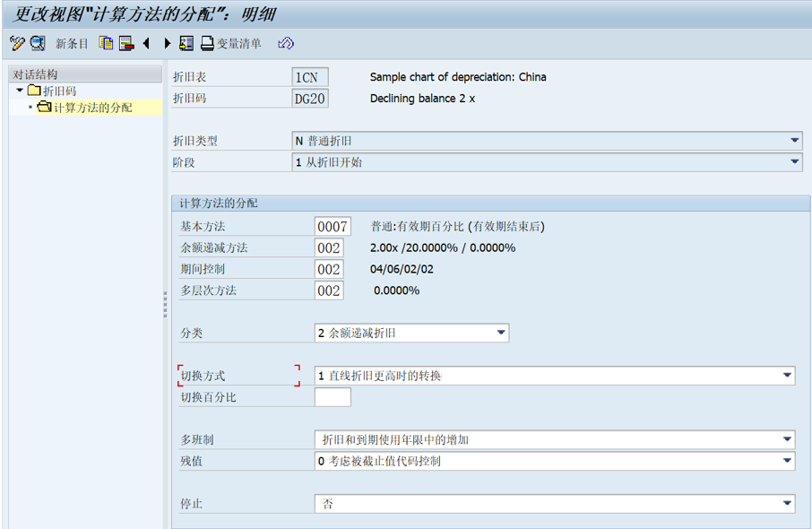Go to previous entry arrow
The width and height of the screenshot is (812, 529).
[146, 43]
